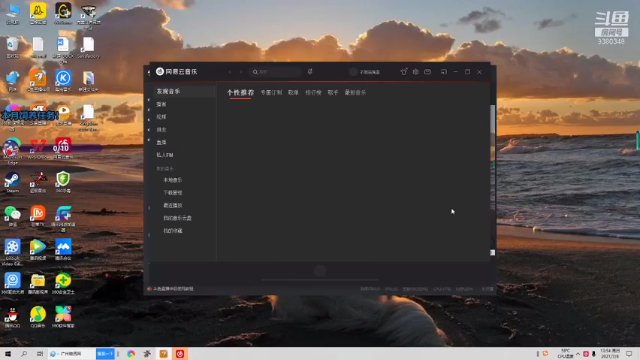640x360 pixels.
Task: Switch to mini player mode icon
Action: 444,72
